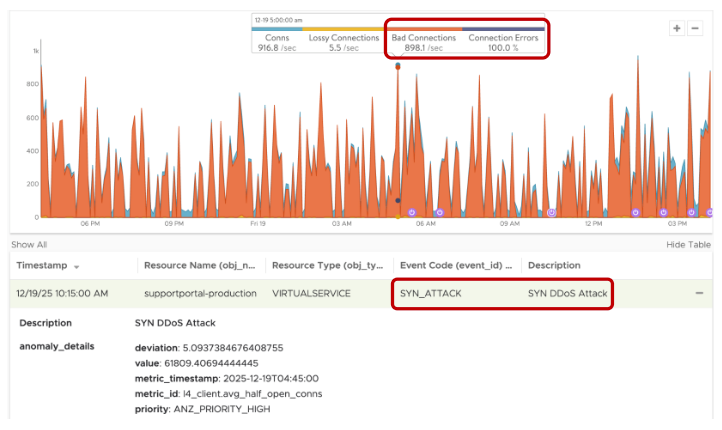Open supportportal-production resource name

click(x=200, y=293)
